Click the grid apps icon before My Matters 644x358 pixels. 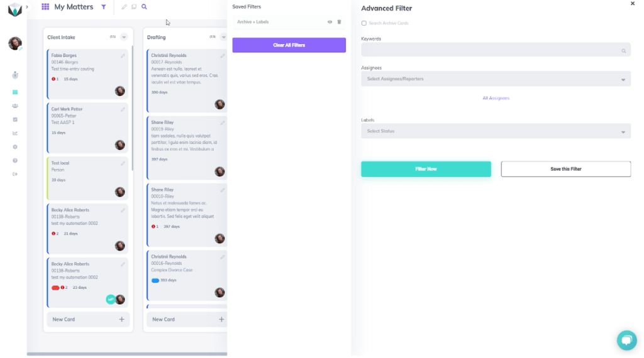[x=45, y=6]
